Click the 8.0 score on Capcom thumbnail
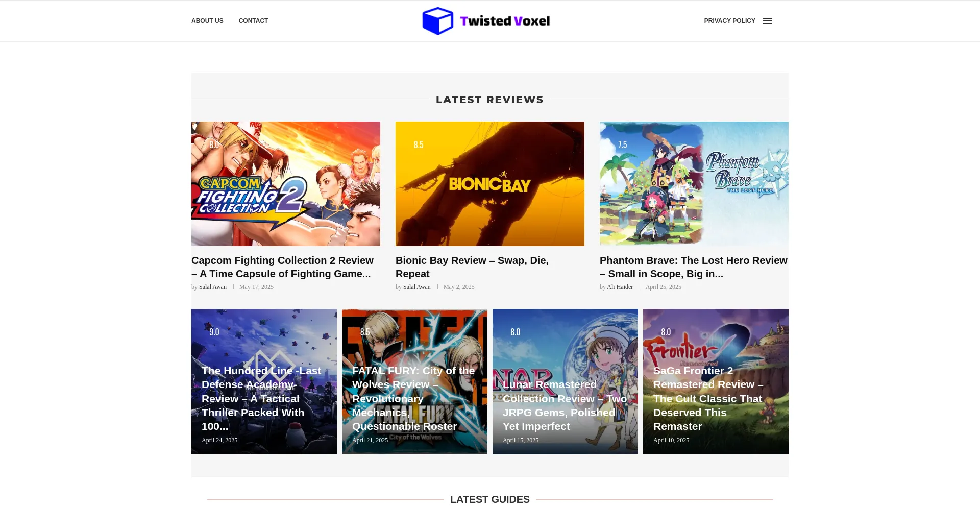Image resolution: width=980 pixels, height=507 pixels. pos(214,144)
